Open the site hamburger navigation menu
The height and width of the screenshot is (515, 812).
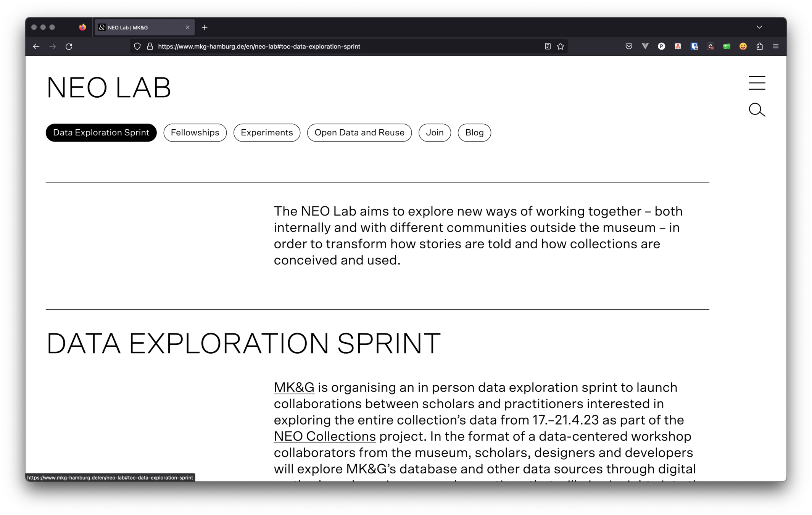(x=757, y=83)
